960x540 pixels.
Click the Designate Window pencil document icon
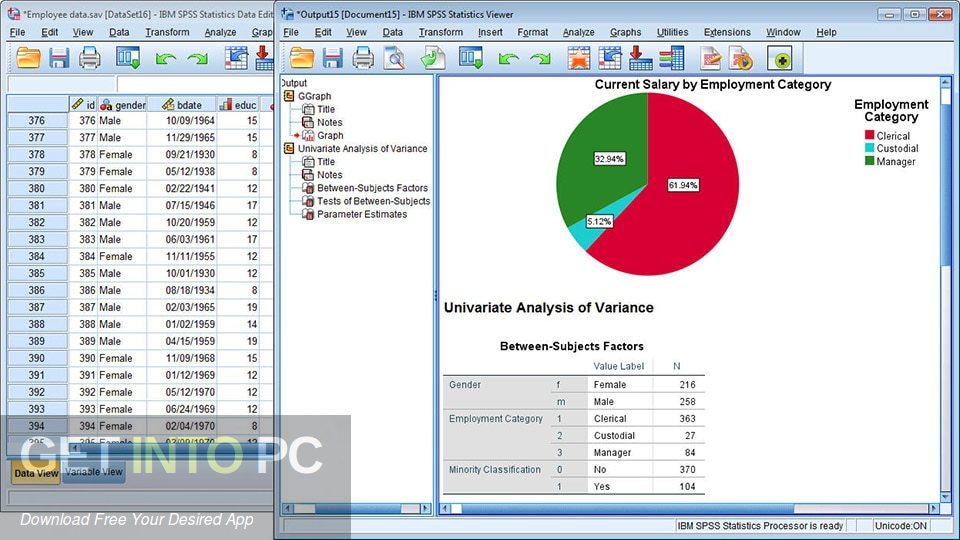pyautogui.click(x=710, y=58)
